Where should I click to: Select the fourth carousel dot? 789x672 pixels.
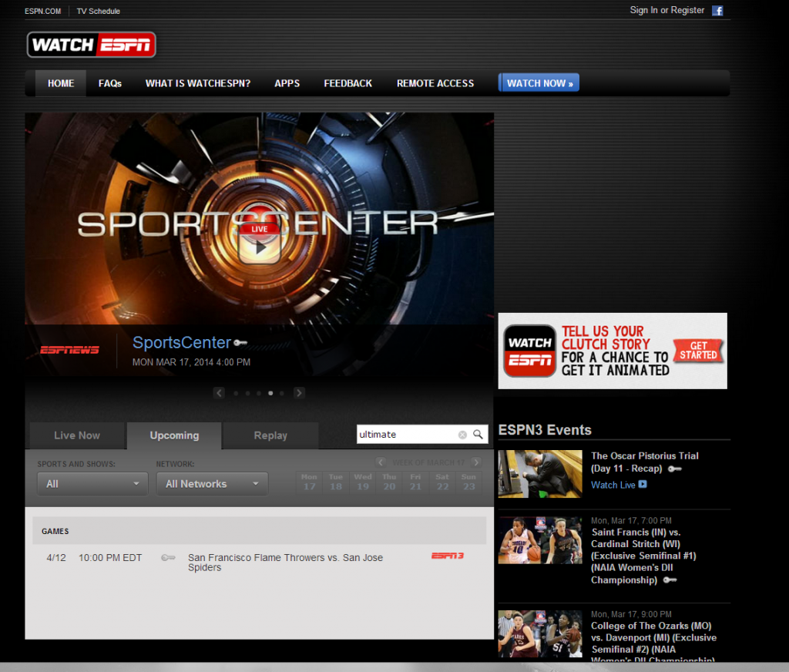(270, 393)
